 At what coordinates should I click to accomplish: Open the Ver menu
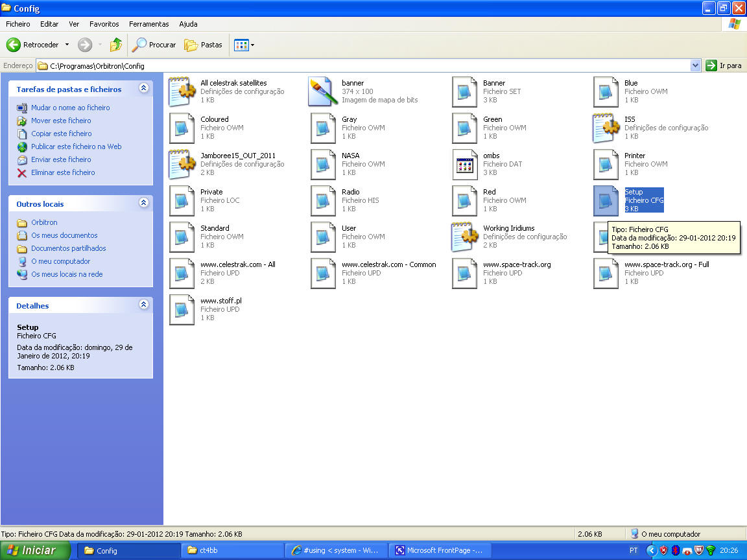tap(74, 24)
